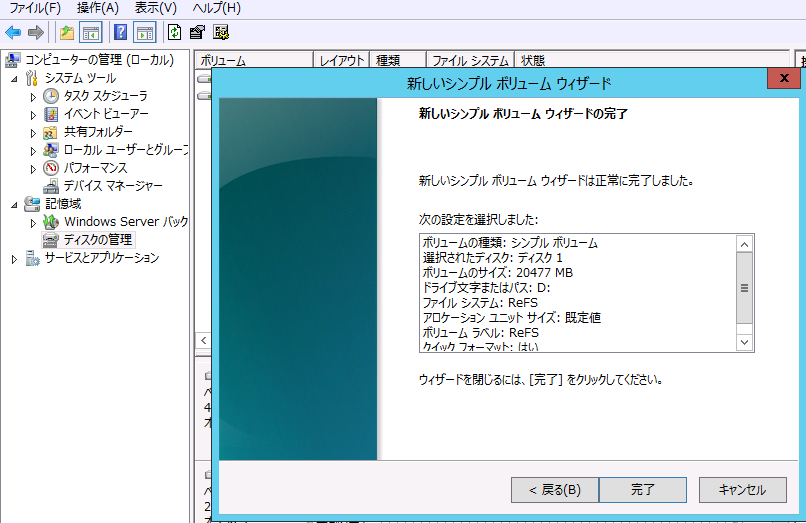This screenshot has width=806, height=523.
Task: Select デバイス マネージャー in the tree
Action: click(113, 186)
